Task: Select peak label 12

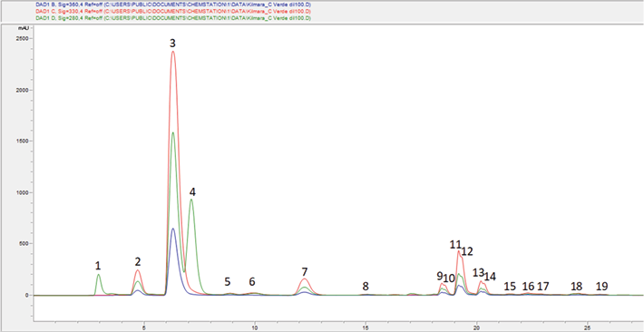Action: (x=467, y=251)
